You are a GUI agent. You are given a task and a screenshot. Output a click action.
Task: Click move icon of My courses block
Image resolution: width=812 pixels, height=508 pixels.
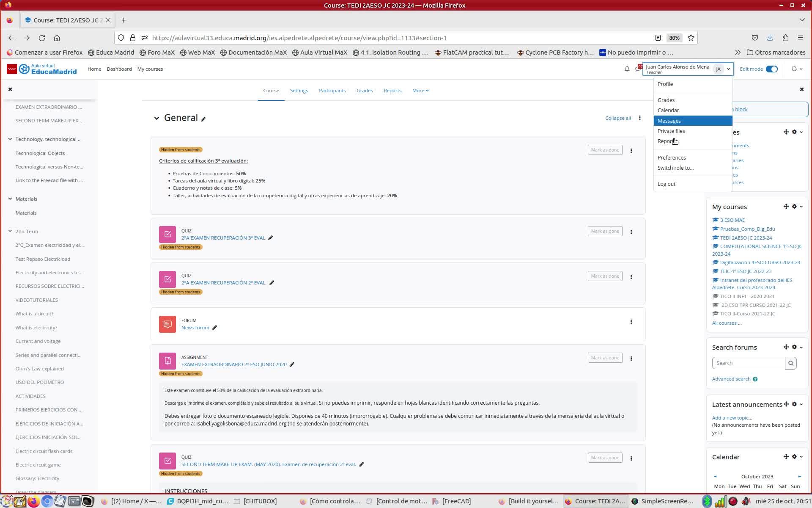point(786,207)
